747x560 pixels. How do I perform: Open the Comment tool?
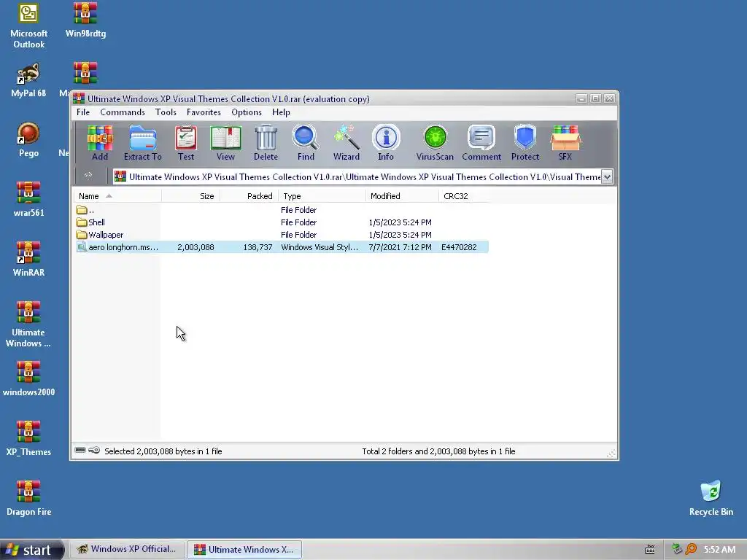tap(481, 143)
